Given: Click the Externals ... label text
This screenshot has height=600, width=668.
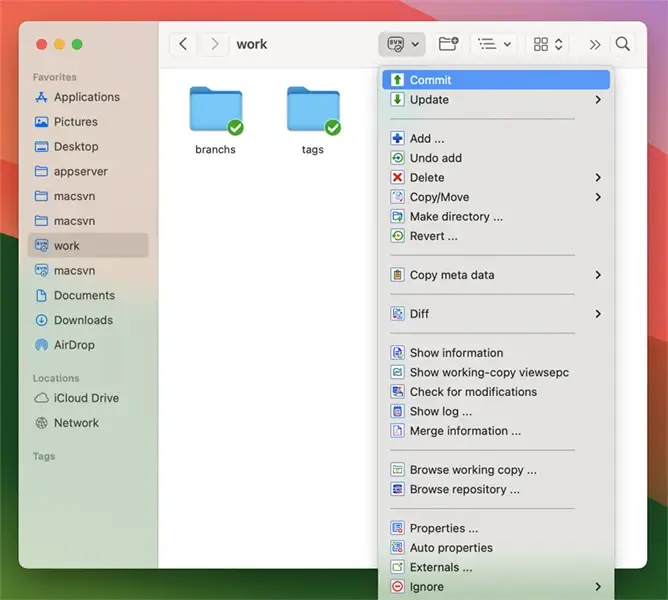Looking at the screenshot, I should point(441,567).
